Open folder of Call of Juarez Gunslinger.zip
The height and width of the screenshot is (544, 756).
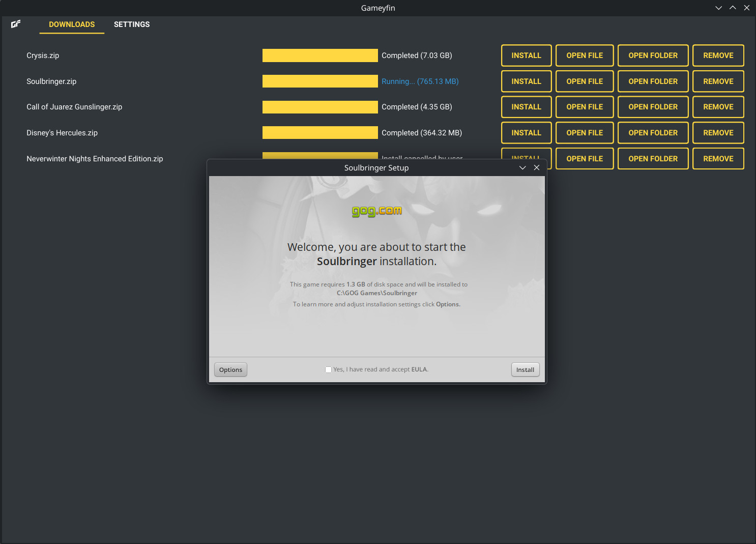point(653,107)
